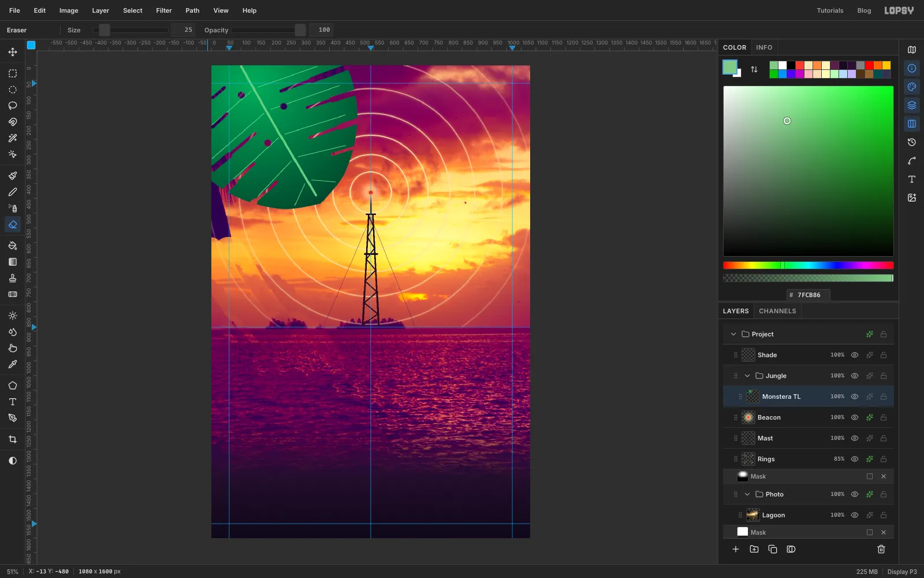924x578 pixels.
Task: Select the Rectangular Marquee tool
Action: click(13, 73)
